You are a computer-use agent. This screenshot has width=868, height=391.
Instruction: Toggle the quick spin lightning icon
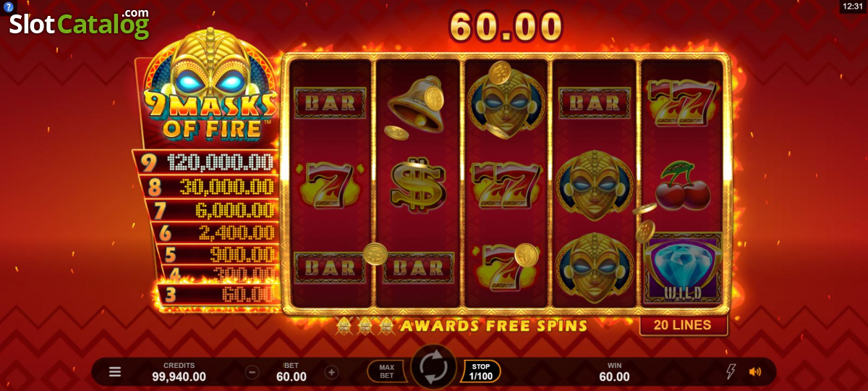pyautogui.click(x=731, y=371)
